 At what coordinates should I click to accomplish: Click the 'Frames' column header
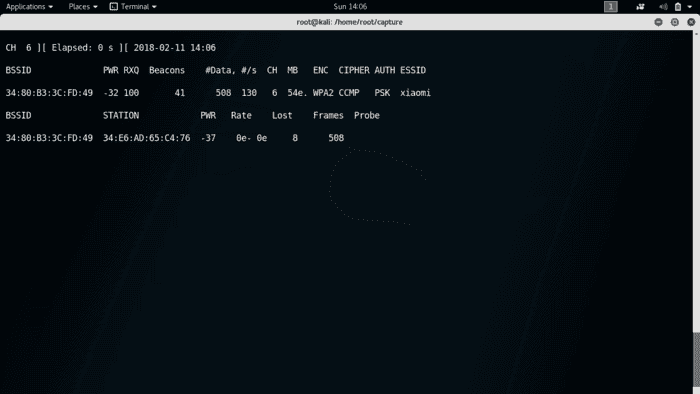[x=328, y=116]
